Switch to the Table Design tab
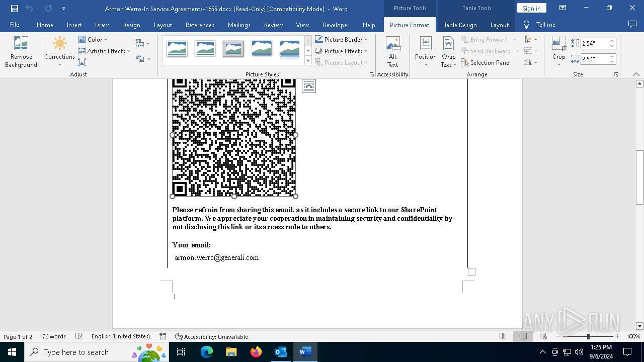 [460, 25]
